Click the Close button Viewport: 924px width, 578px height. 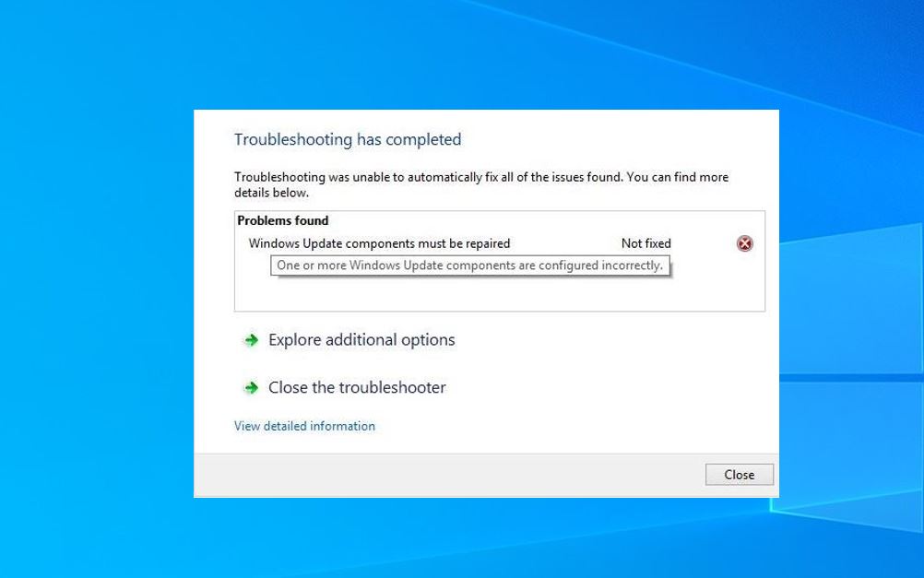click(x=739, y=475)
